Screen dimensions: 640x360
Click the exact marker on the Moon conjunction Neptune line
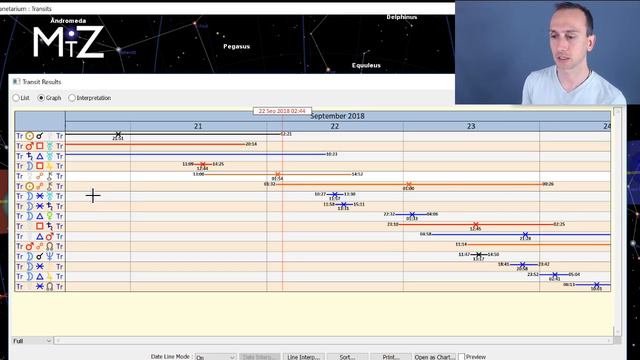[478, 254]
